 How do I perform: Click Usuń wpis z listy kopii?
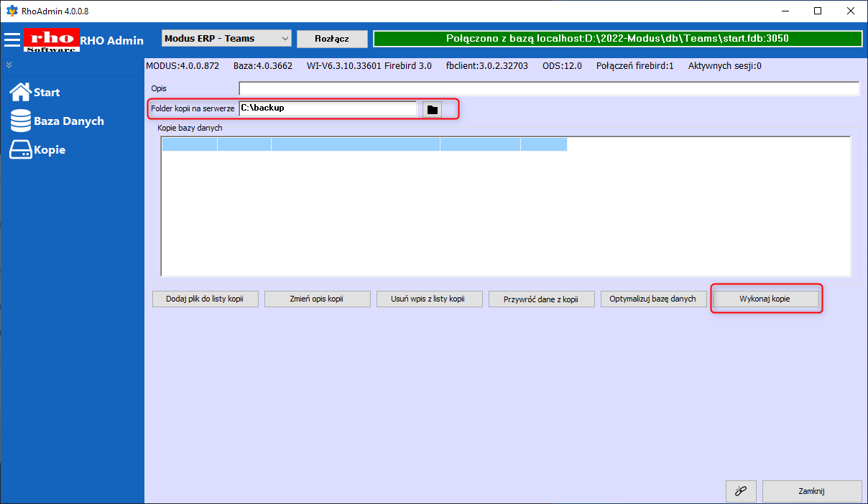pyautogui.click(x=429, y=299)
